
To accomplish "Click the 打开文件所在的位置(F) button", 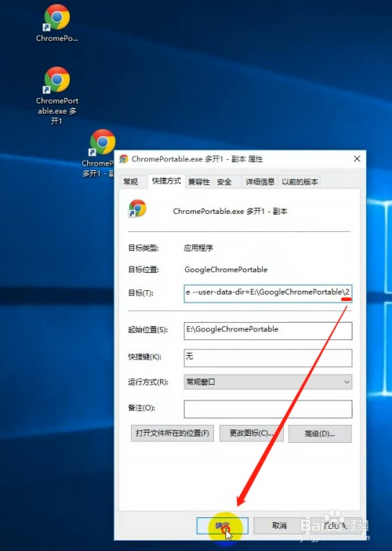I will click(172, 433).
